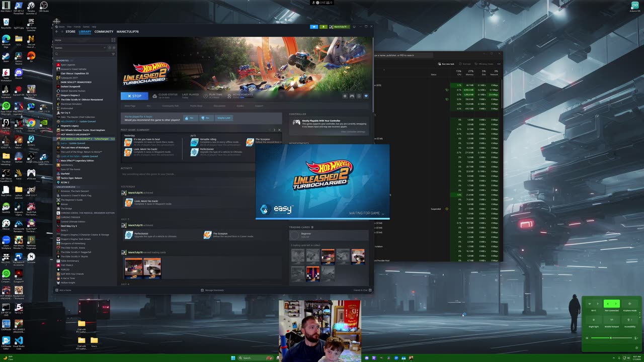Switch library to grid collections view
Screen dimensions: 644x362
tap(114, 40)
